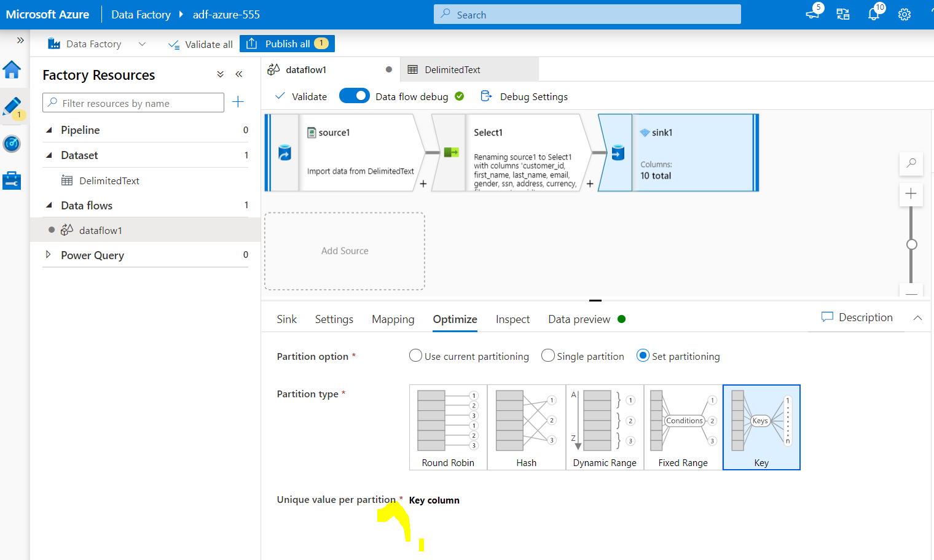Click adf-azure-555 breadcrumb
Screen dimensions: 934x560
[226, 14]
